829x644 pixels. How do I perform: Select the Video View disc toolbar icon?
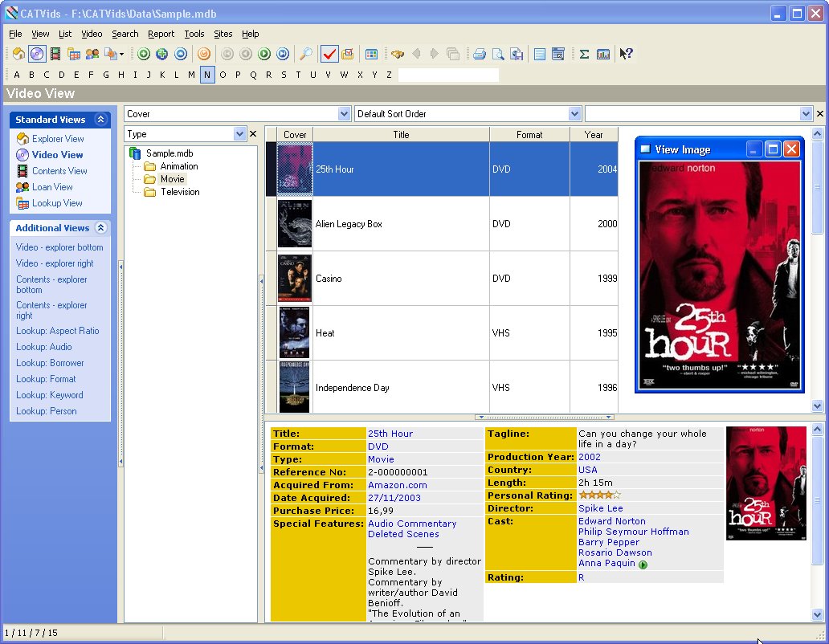(37, 54)
